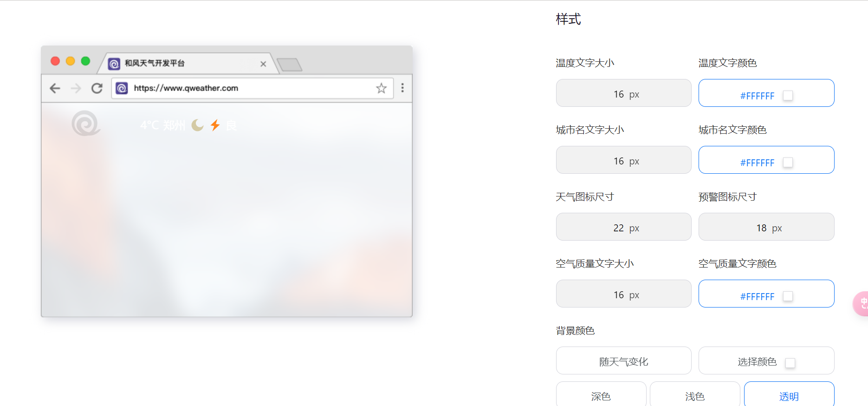Click temperature text color swatch
The width and height of the screenshot is (868, 406).
click(788, 96)
